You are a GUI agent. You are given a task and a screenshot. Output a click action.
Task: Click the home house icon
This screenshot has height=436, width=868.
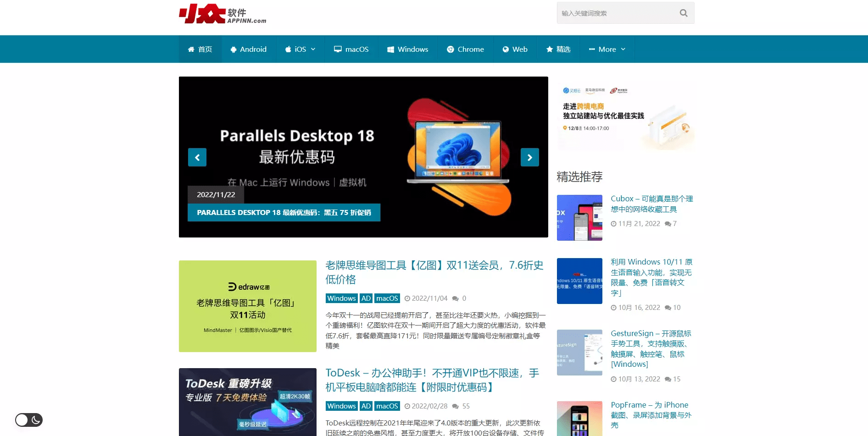click(x=191, y=49)
